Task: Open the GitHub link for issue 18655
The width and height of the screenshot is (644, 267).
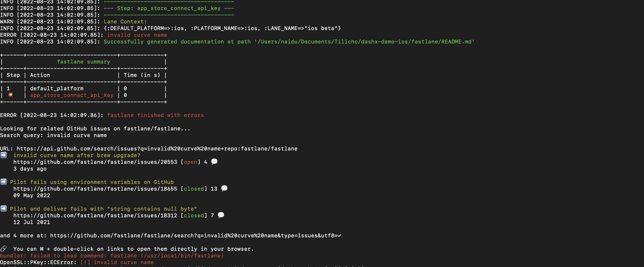Action: tap(95, 189)
